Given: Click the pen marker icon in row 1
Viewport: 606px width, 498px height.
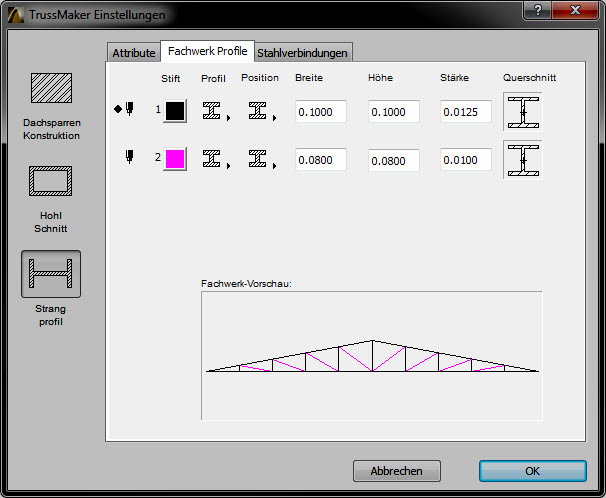Looking at the screenshot, I should click(x=129, y=109).
